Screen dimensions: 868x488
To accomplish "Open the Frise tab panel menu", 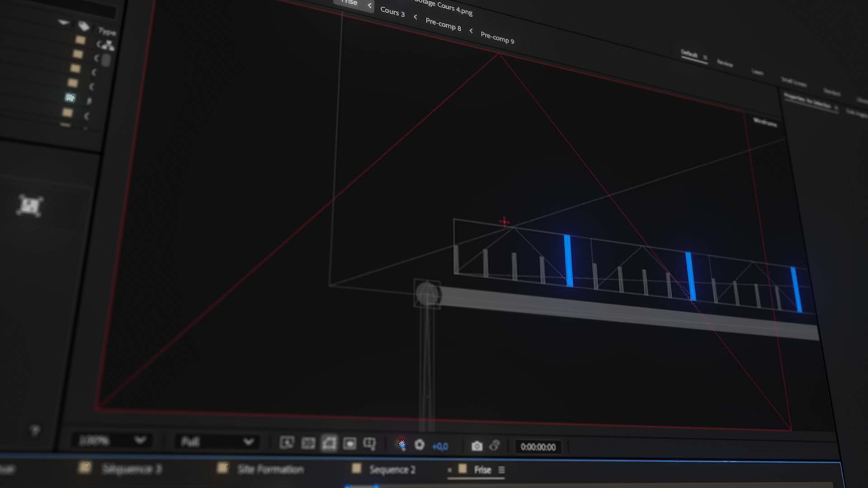I will coord(501,470).
